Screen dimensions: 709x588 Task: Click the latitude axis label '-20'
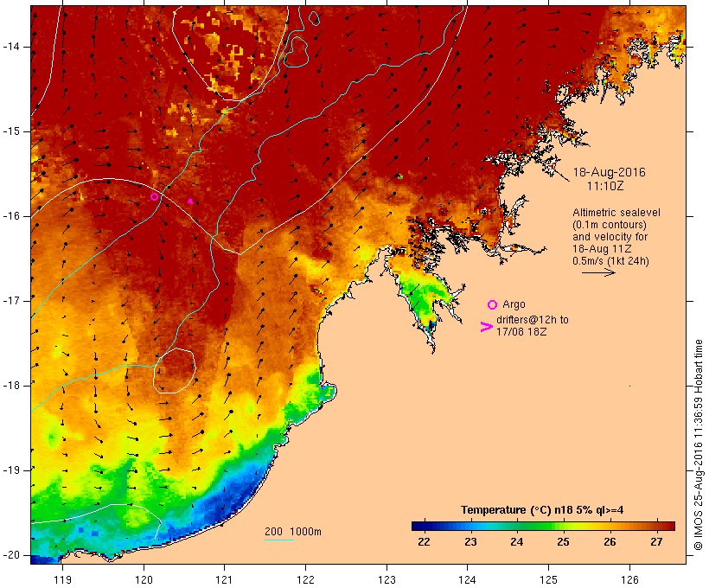tap(11, 555)
